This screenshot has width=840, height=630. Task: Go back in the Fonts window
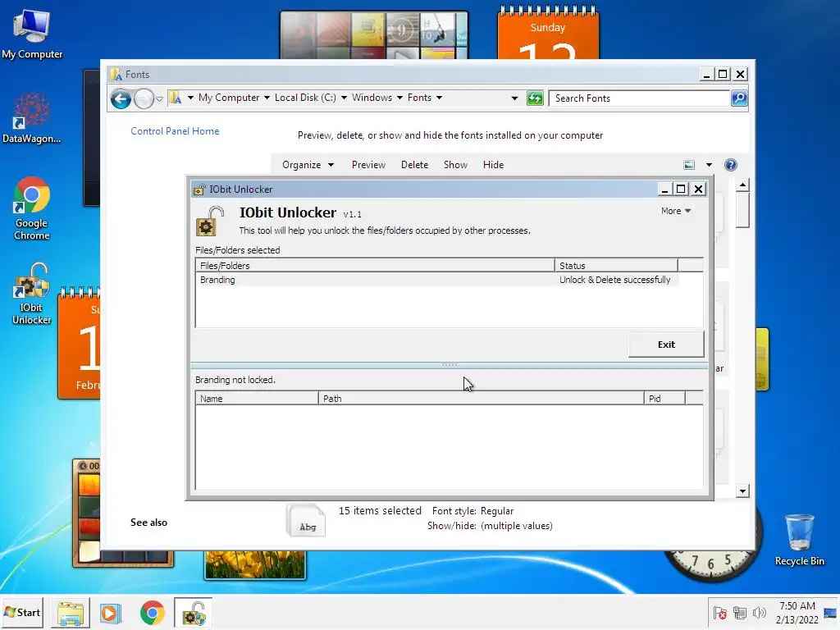[121, 98]
